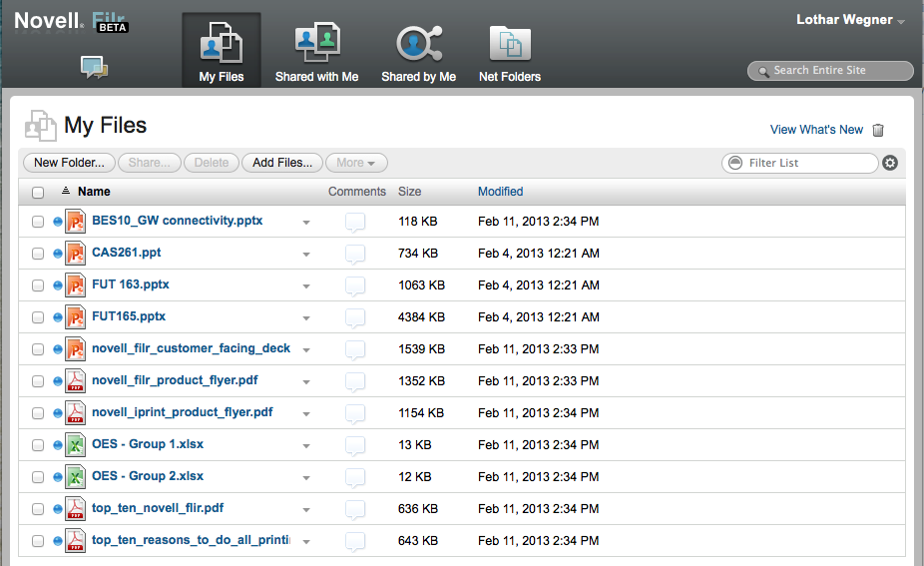Check the box for CAS261.ppt

[38, 254]
